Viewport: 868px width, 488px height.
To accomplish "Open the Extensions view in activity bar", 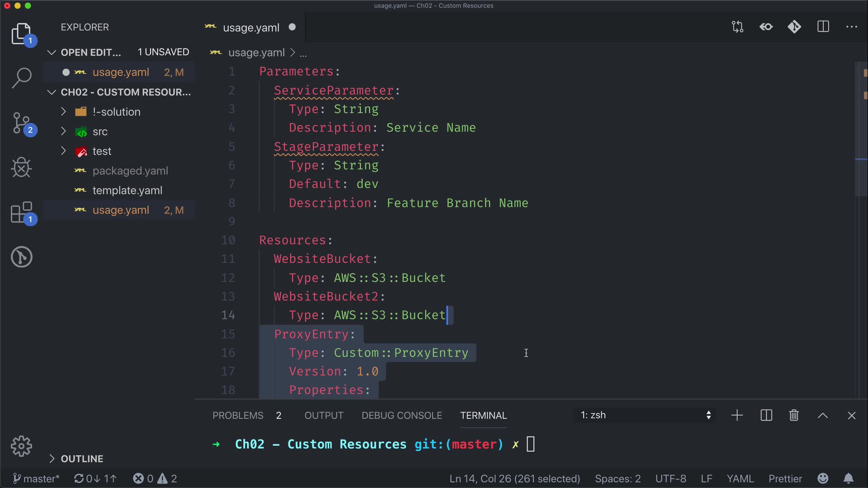I will (x=21, y=212).
